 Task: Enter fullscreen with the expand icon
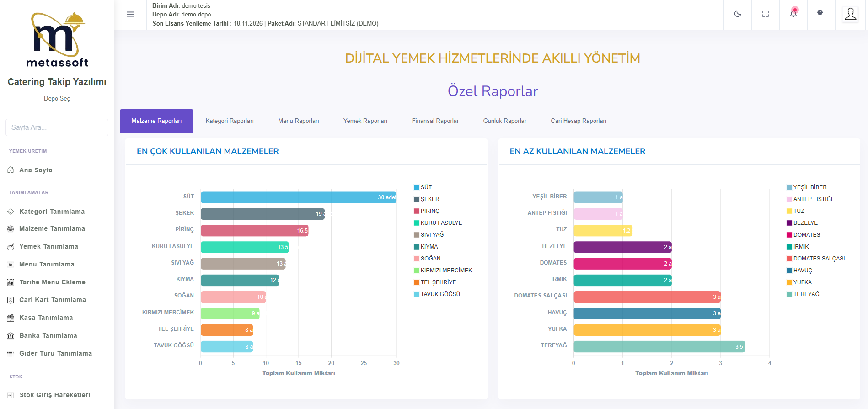click(766, 14)
